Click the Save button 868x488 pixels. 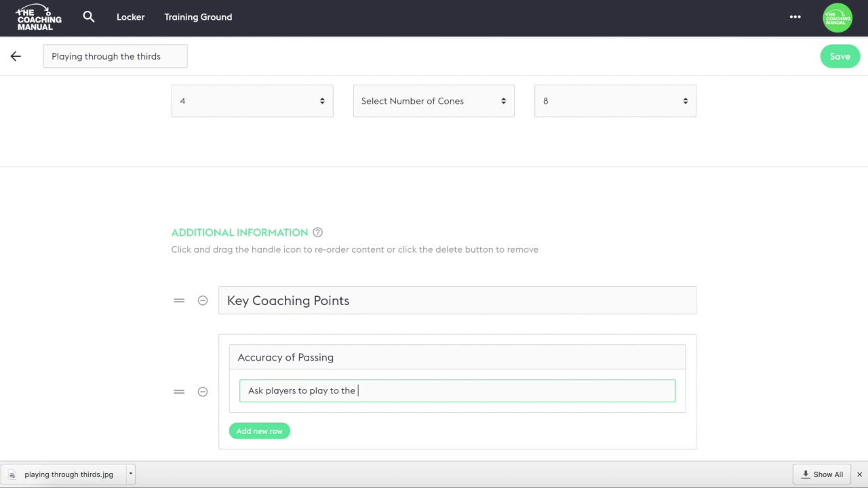(840, 56)
